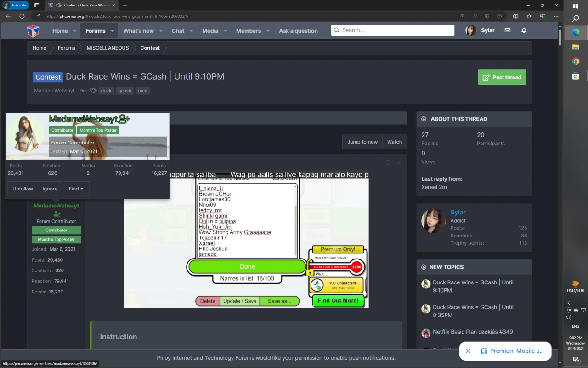
Task: Click the PHCorner site logo
Action: coord(33,31)
